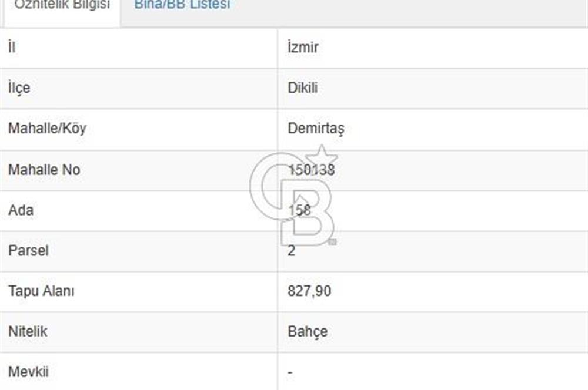Click the Mahalle No value 150138

point(311,170)
